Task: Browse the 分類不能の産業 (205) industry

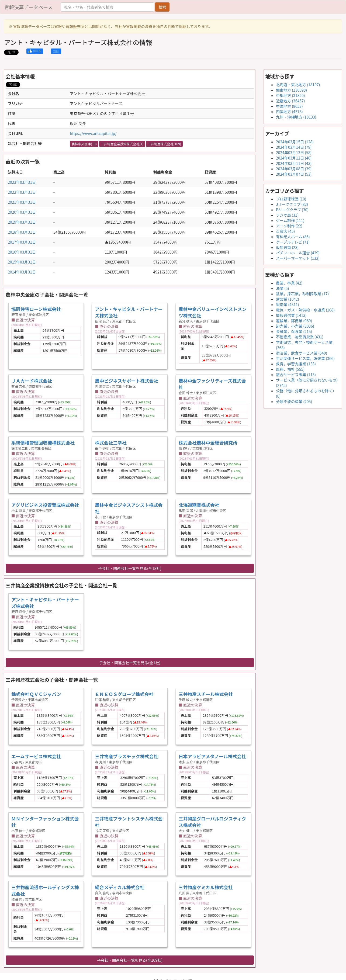Action: (294, 402)
